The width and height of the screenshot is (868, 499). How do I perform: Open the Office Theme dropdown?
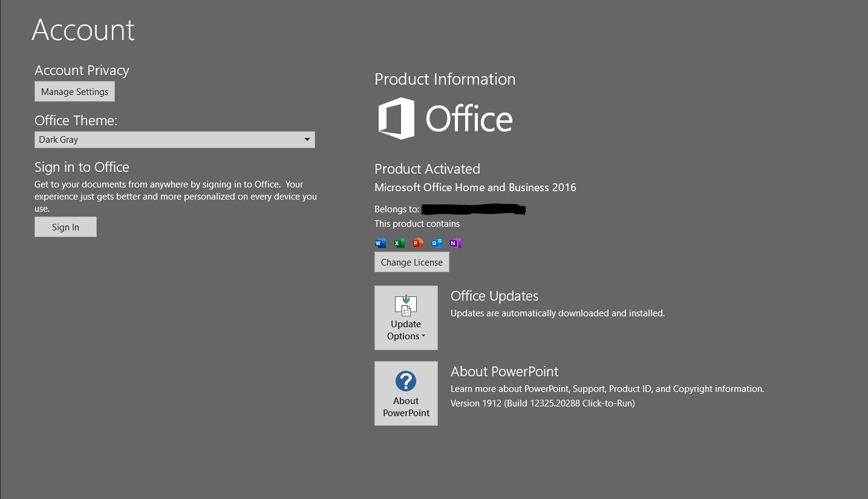175,140
